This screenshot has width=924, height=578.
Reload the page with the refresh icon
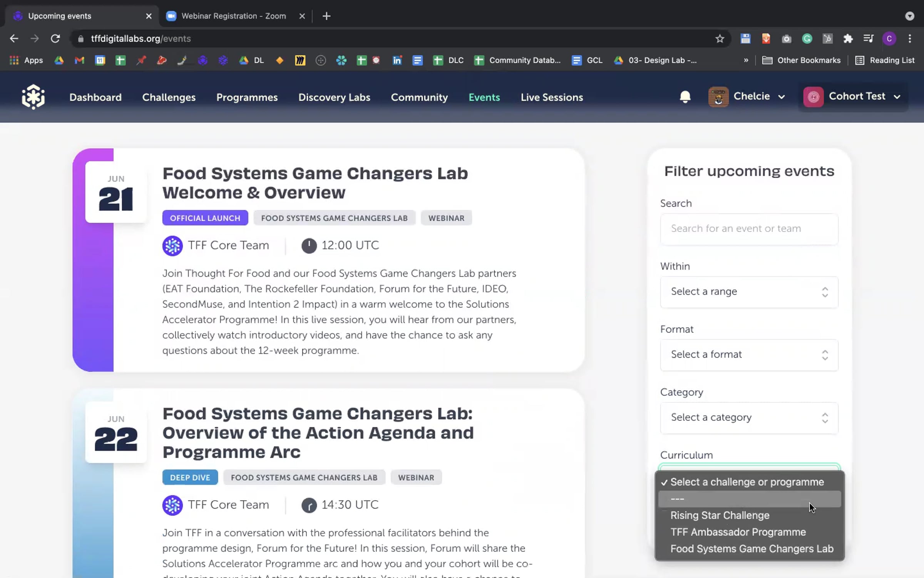pyautogui.click(x=55, y=39)
